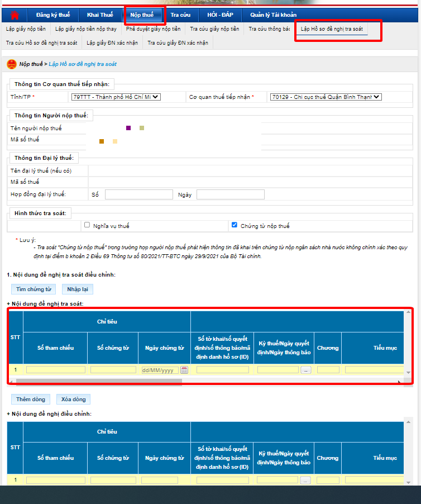Screen dimensions: 421x504
Task: Open the Tỉnh/TP dropdown
Action: point(116,97)
